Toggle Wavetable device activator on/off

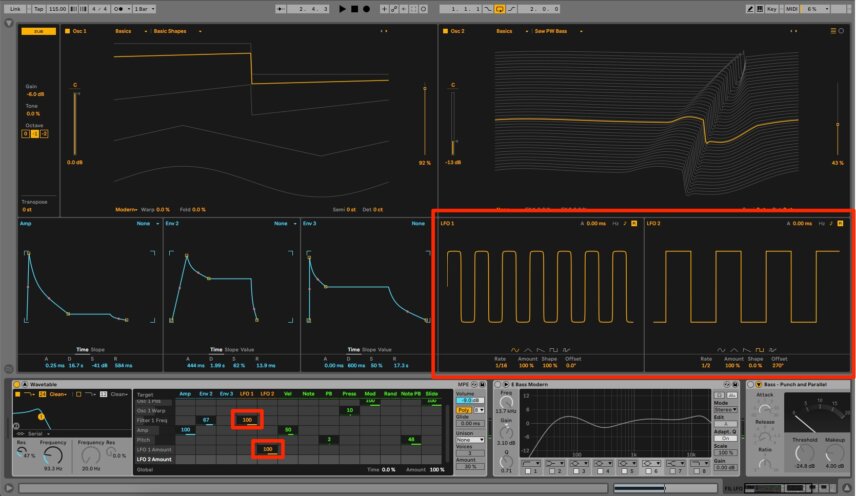pyautogui.click(x=16, y=385)
